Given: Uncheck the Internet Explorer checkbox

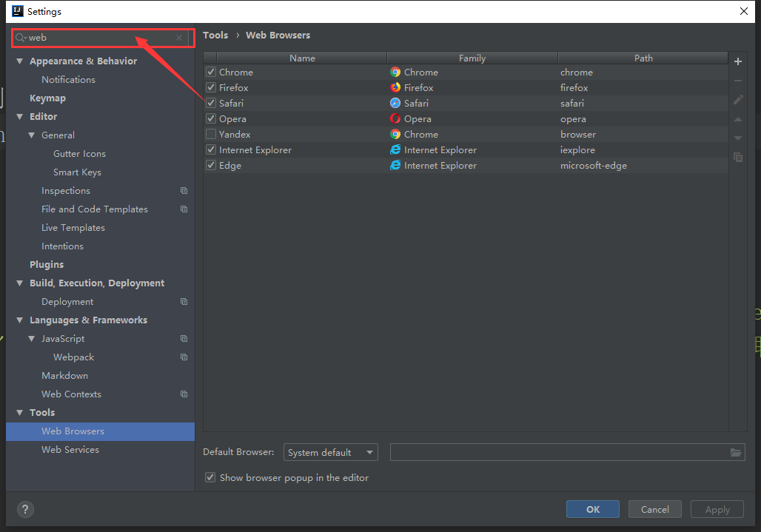Looking at the screenshot, I should (x=211, y=150).
